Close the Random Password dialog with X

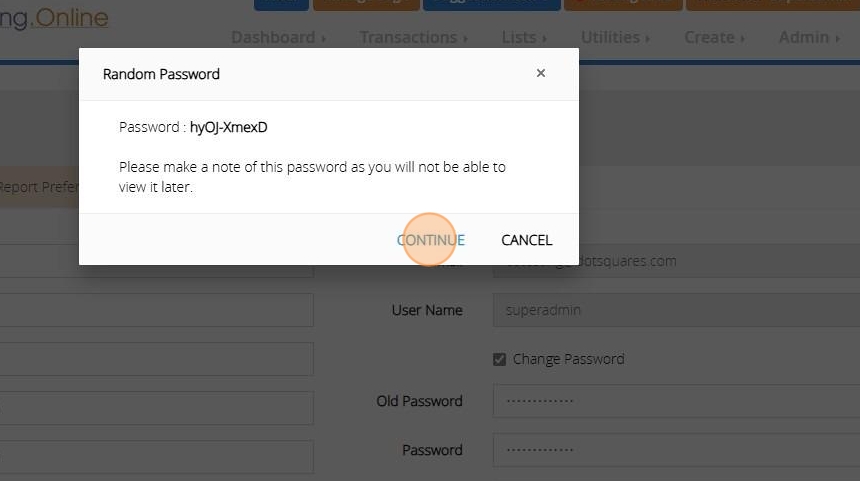541,73
